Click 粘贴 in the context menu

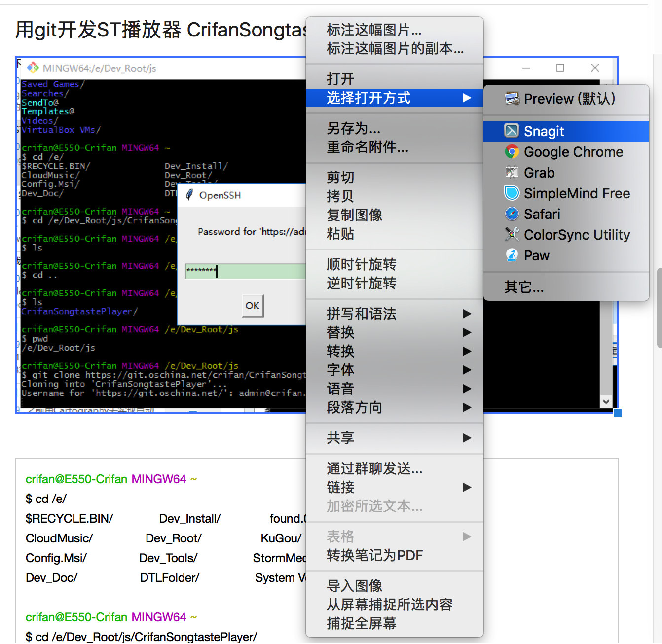395,234
